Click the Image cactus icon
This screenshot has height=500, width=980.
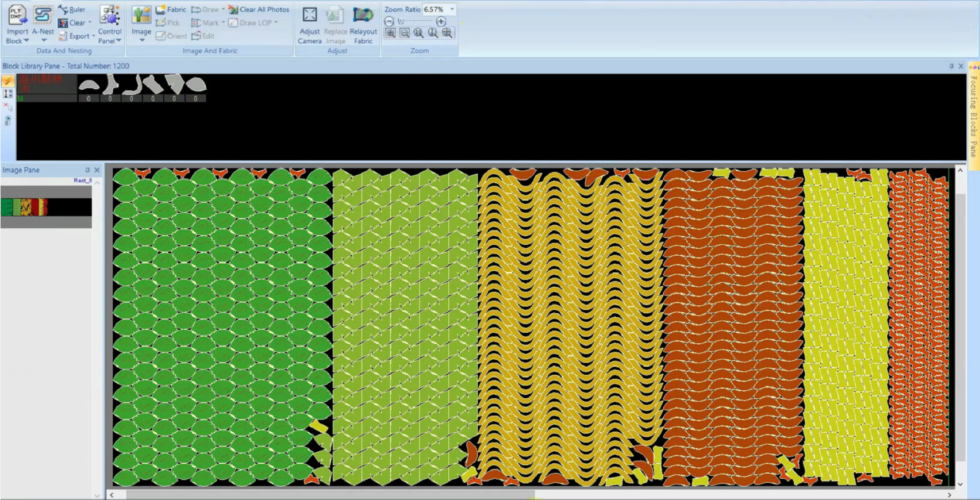click(x=141, y=16)
